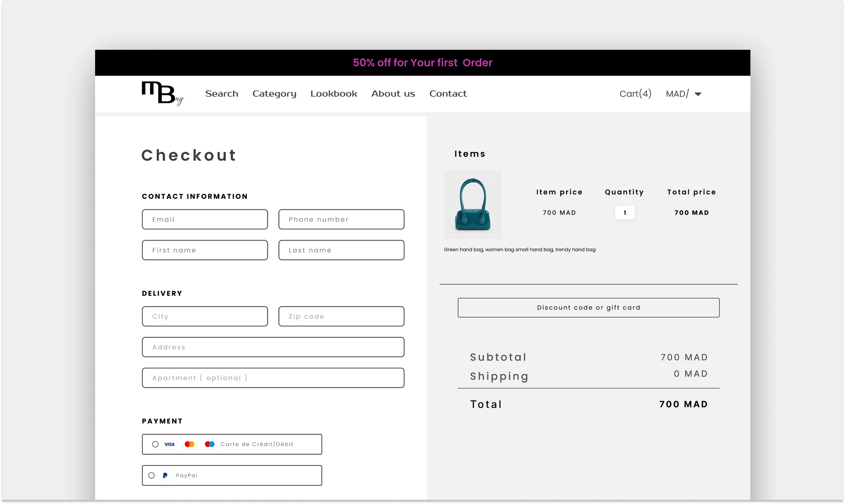Click the green hand bag thumbnail

[x=472, y=205]
